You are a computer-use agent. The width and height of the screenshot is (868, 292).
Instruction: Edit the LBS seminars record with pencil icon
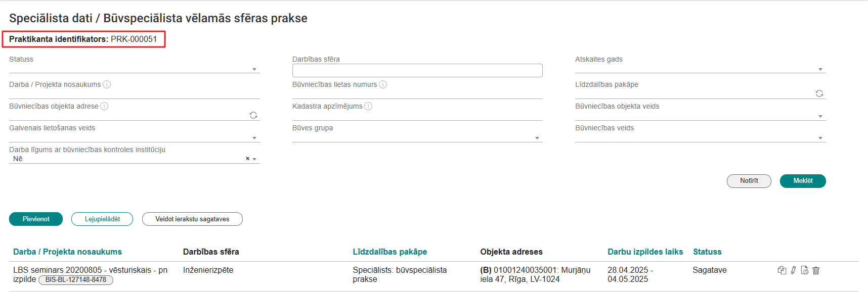point(793,270)
